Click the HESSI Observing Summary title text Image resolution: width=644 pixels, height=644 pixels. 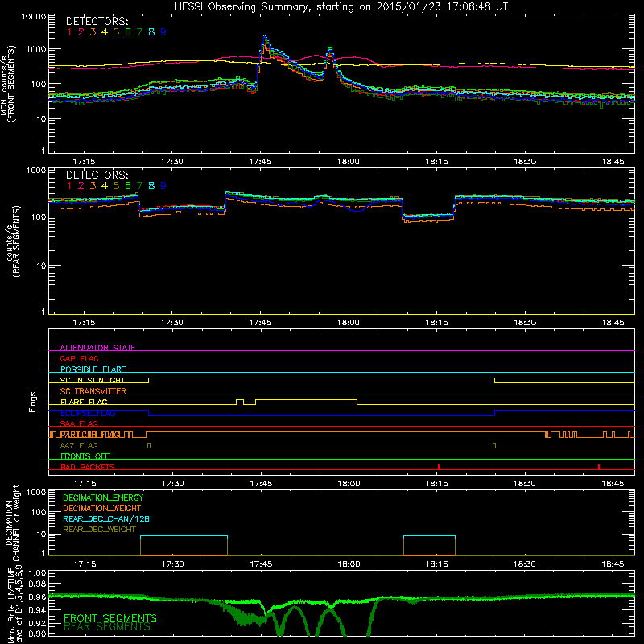point(341,6)
